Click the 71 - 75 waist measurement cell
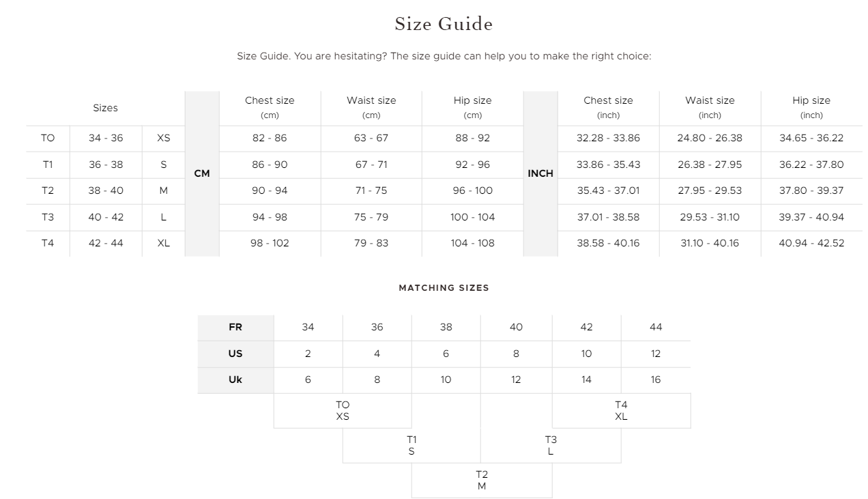Screen dimensions: 868x499 [371, 190]
